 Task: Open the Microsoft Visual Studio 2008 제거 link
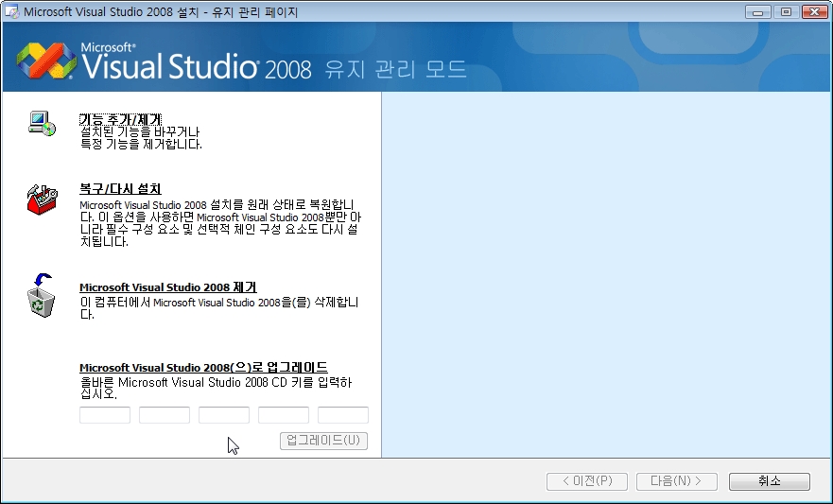point(168,287)
